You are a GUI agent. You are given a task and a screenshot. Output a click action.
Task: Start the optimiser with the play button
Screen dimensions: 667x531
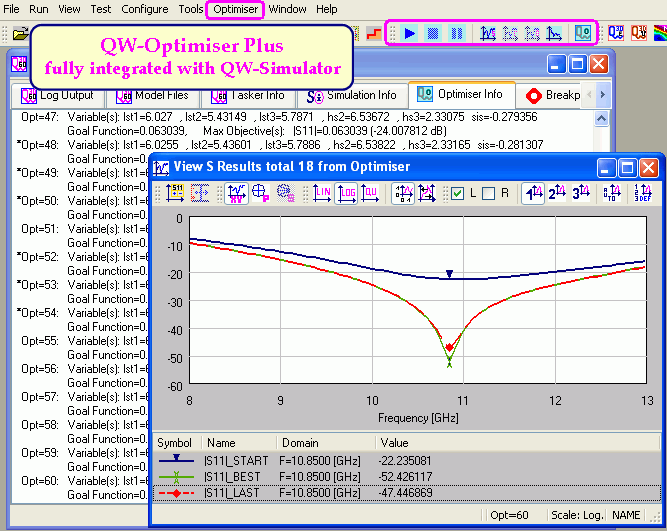click(410, 33)
